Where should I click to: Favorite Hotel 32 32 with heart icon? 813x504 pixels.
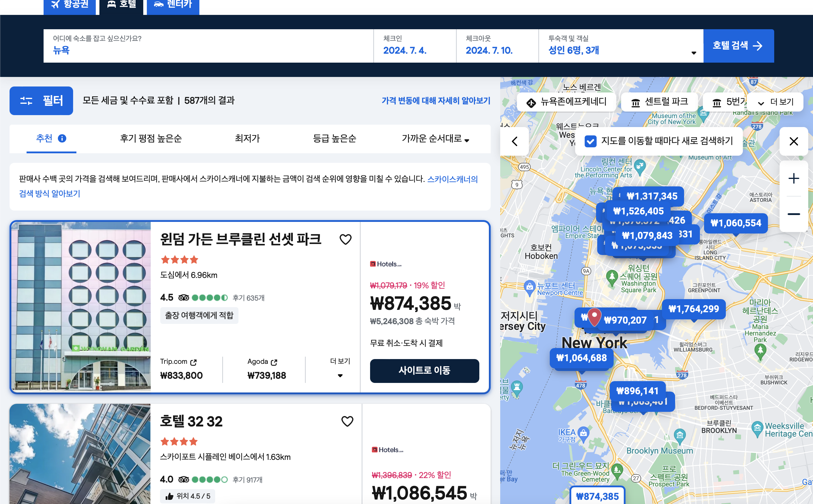(347, 421)
